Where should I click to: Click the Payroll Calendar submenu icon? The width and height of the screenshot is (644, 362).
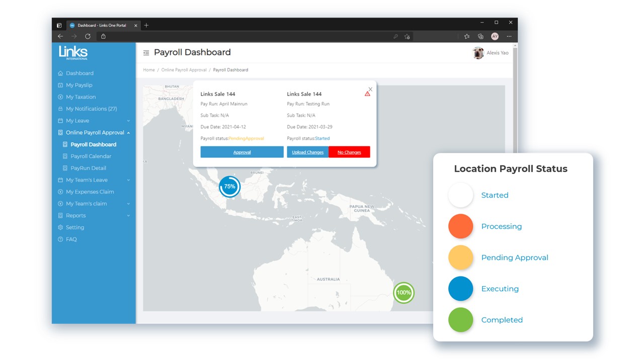(x=65, y=156)
